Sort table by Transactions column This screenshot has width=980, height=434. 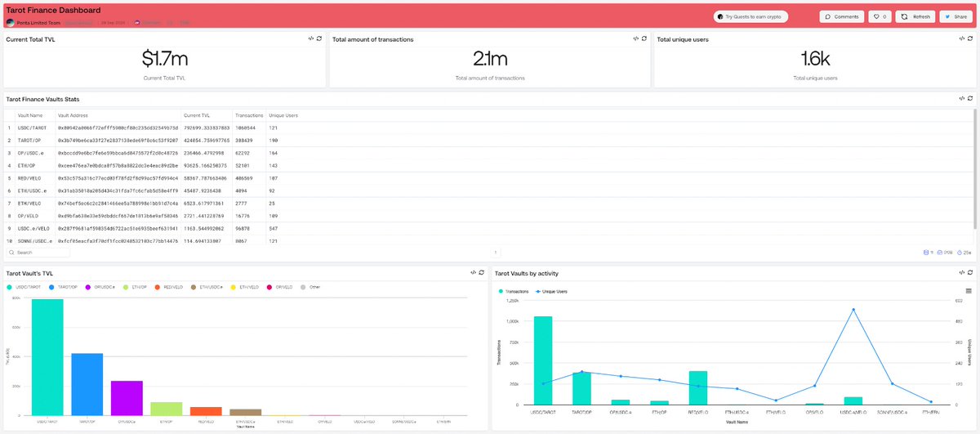[x=248, y=116]
